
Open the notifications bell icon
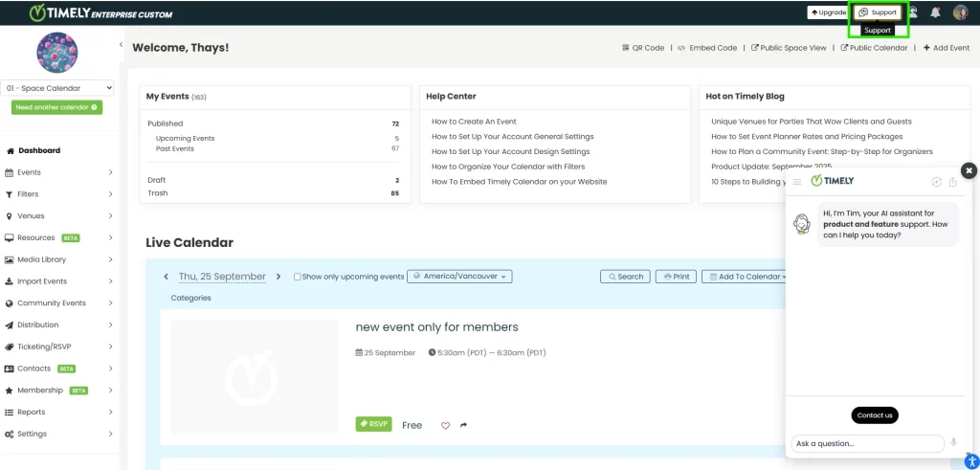click(935, 12)
